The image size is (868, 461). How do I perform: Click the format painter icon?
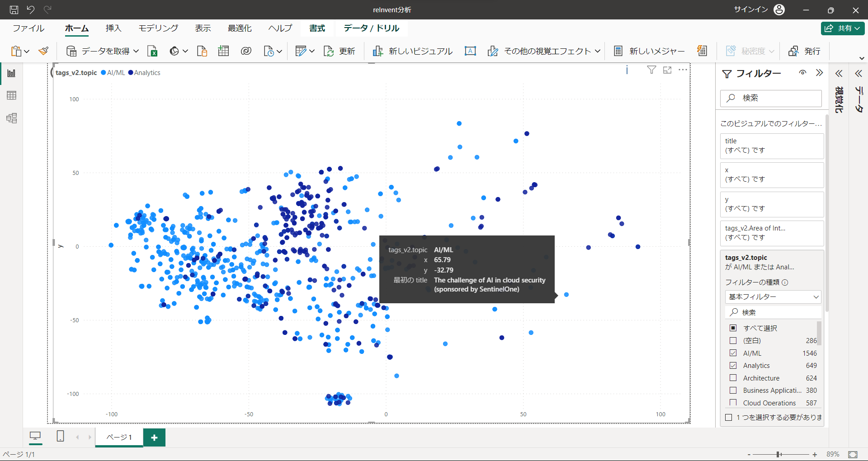point(43,51)
